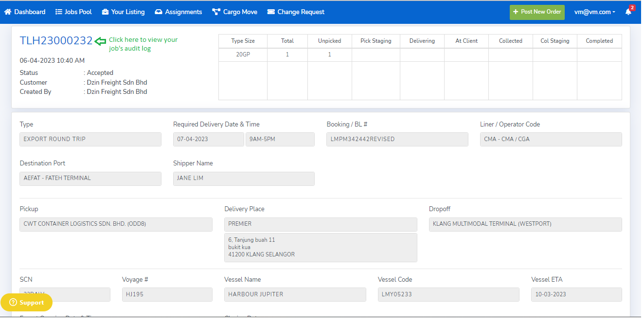Click the Unpicked column header
644x325 pixels.
[329, 41]
